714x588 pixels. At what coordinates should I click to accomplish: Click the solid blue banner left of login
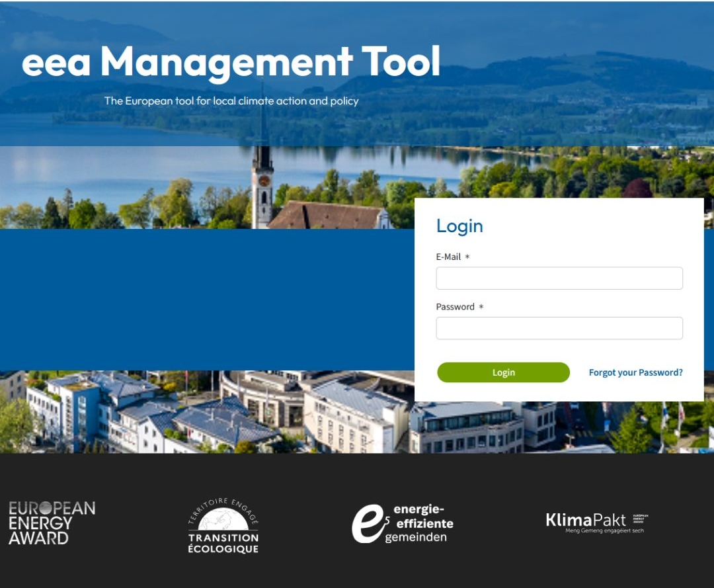pyautogui.click(x=206, y=300)
